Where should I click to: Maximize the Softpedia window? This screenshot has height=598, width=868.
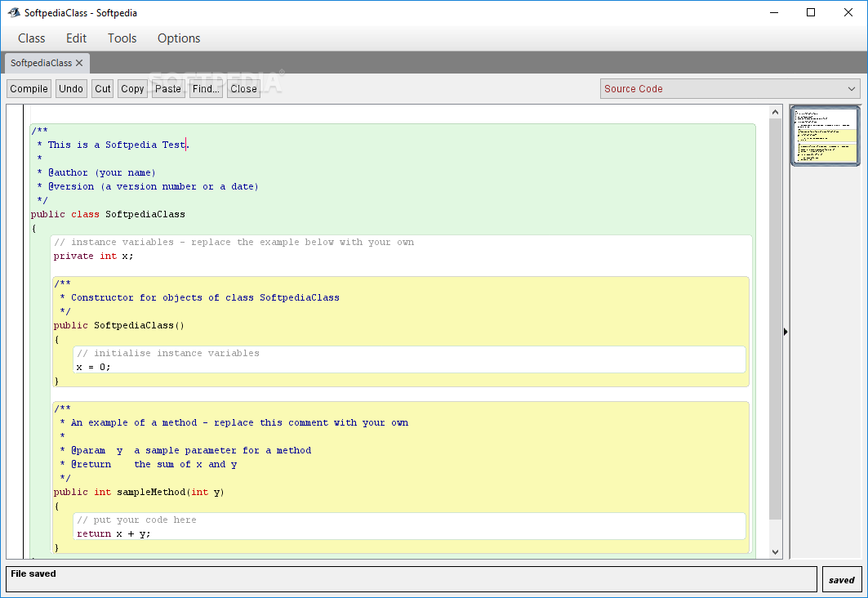[x=810, y=12]
